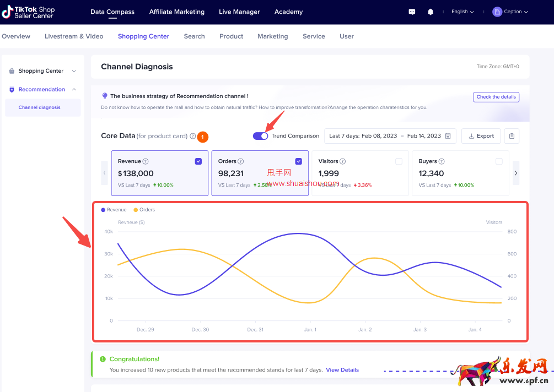Click the Channel Diagnosis page heading
Image resolution: width=554 pixels, height=392 pixels.
(x=137, y=67)
